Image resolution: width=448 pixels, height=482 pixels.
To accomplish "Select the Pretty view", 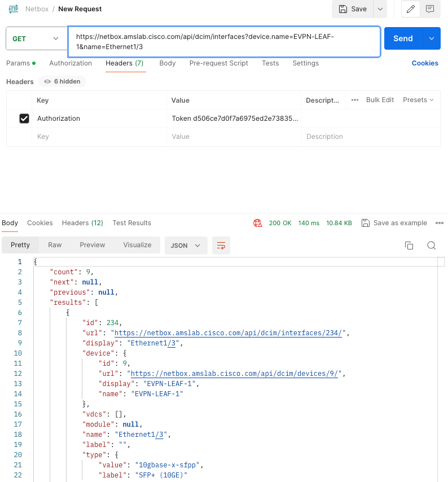I will pyautogui.click(x=20, y=245).
